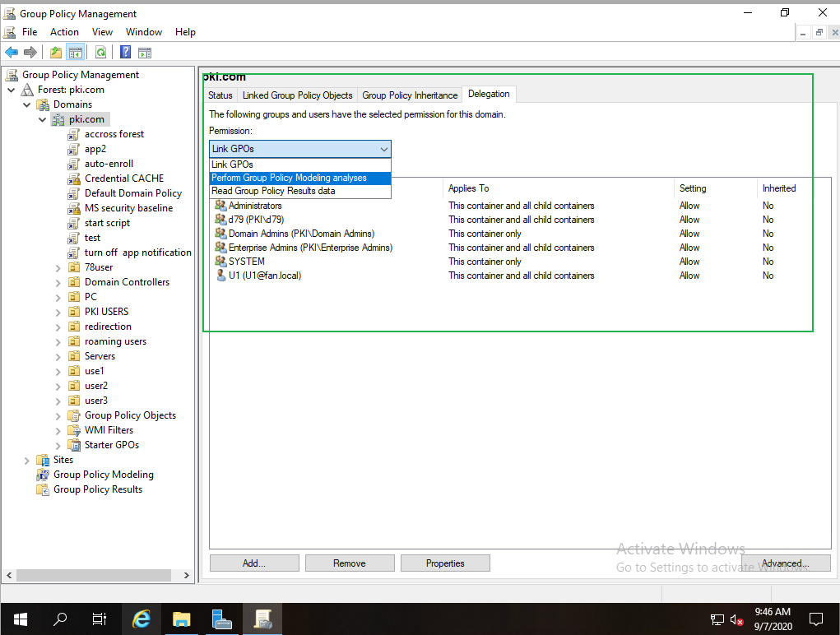Select the accross forest GPO link
The height and width of the screenshot is (635, 840).
(114, 134)
